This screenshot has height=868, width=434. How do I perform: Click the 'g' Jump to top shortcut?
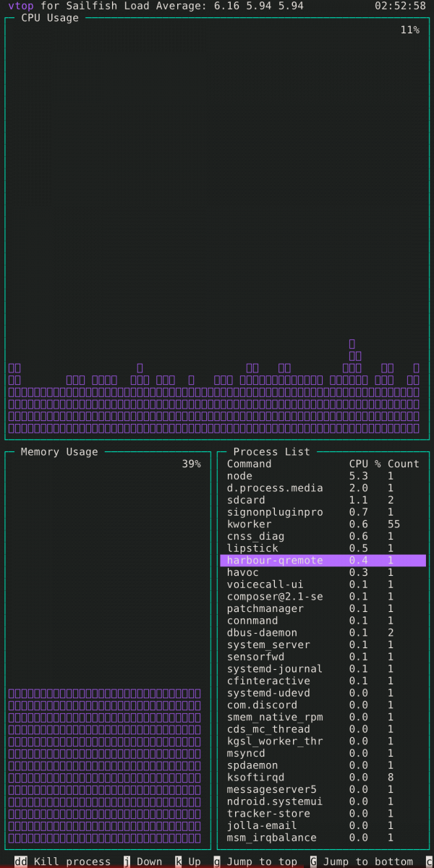(255, 861)
